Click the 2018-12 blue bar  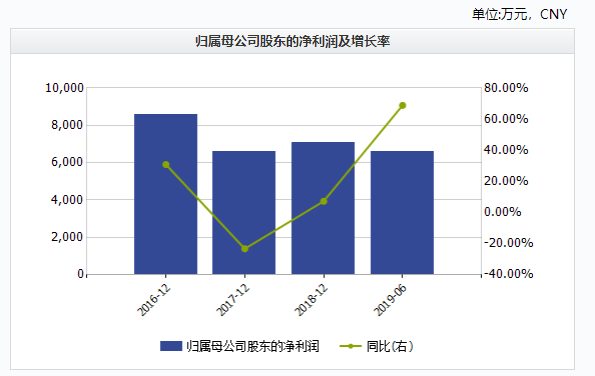[x=323, y=208]
